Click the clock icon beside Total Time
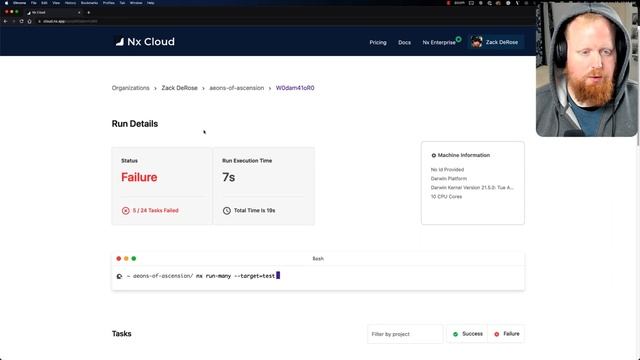Screen dimensions: 640x360 click(227, 211)
